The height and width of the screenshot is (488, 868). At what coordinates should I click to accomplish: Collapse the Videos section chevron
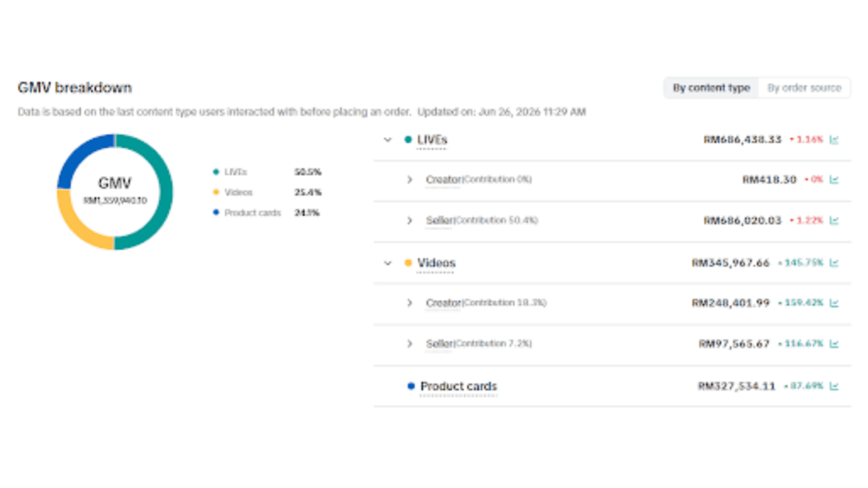pyautogui.click(x=388, y=262)
